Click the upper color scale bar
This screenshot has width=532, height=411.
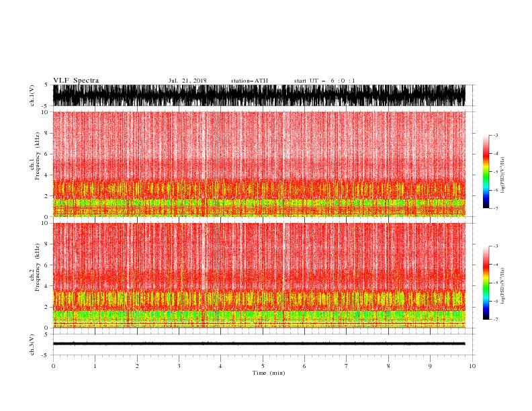coord(486,172)
